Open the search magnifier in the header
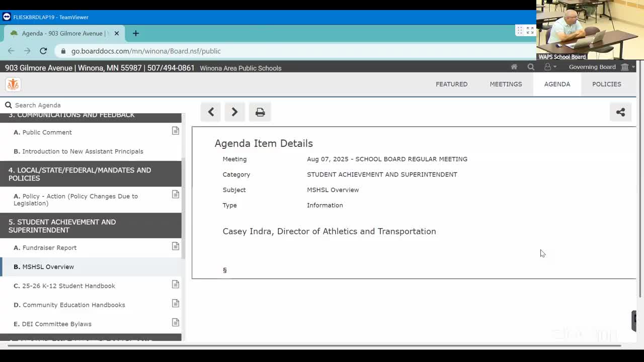Screen dimensions: 644x362 [x=531, y=67]
